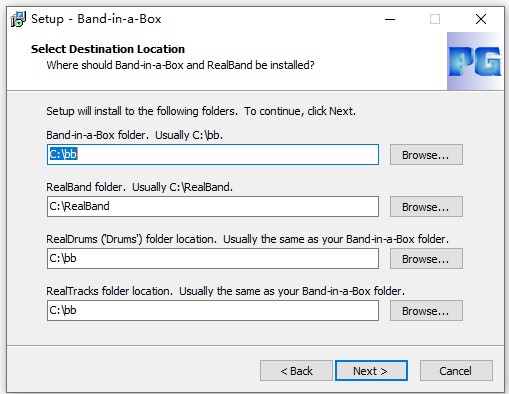The height and width of the screenshot is (394, 509).
Task: Close the Band-in-a-Box Setup window
Action: click(x=481, y=19)
